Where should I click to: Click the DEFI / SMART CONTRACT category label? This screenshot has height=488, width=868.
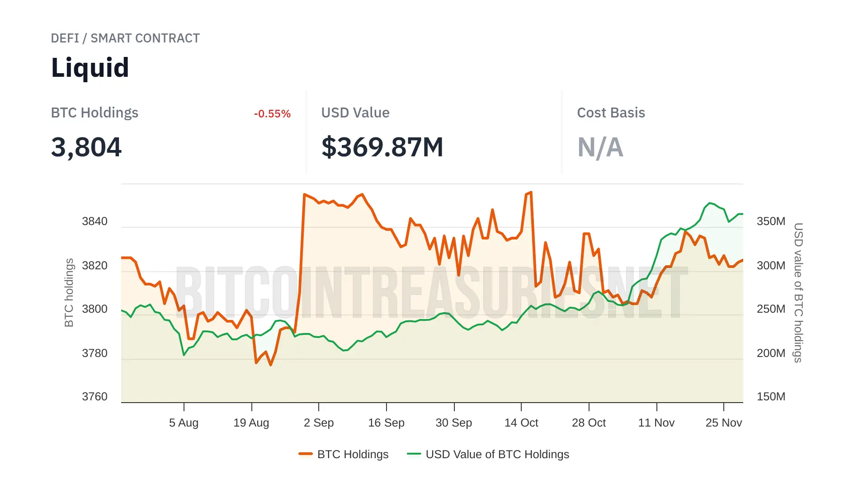coord(125,38)
